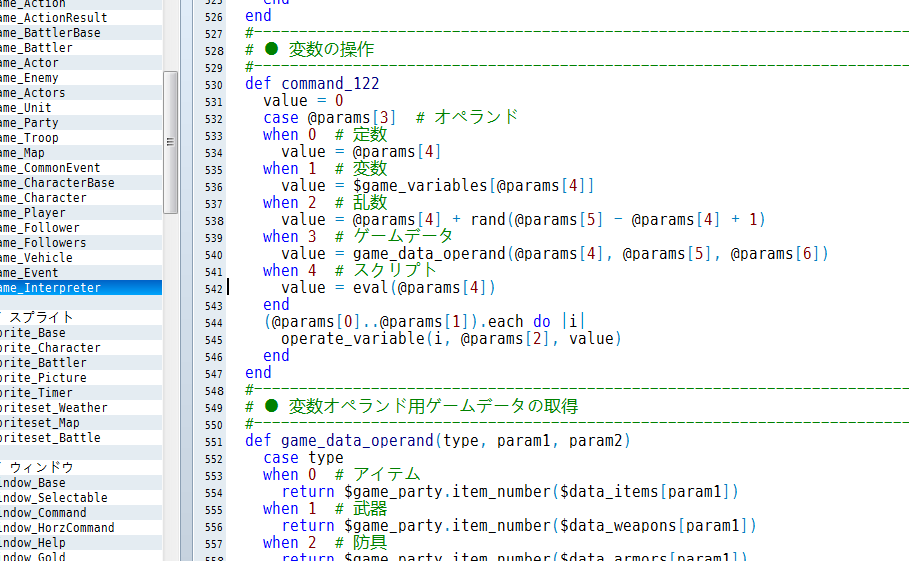Screen dimensions: 909x561
Task: Select the Game_Enemy script entry
Action: coord(81,78)
